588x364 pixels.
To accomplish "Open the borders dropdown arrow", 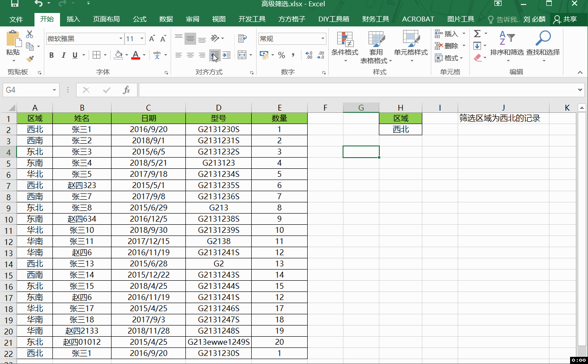I will pyautogui.click(x=105, y=55).
